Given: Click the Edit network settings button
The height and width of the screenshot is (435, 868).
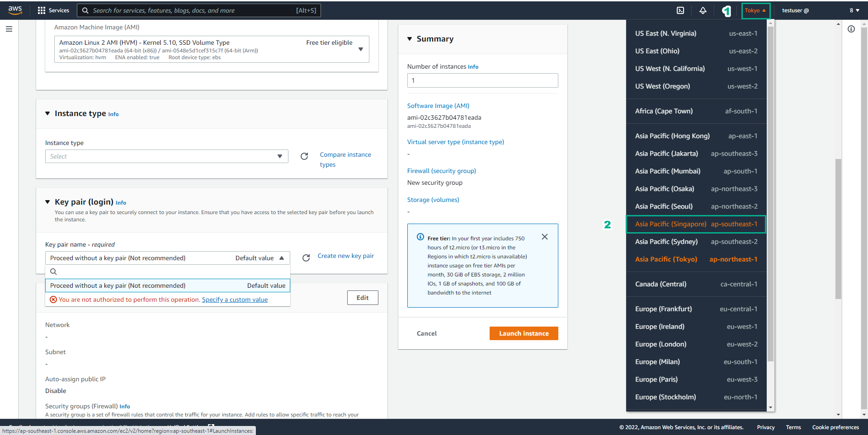Looking at the screenshot, I should coord(363,298).
